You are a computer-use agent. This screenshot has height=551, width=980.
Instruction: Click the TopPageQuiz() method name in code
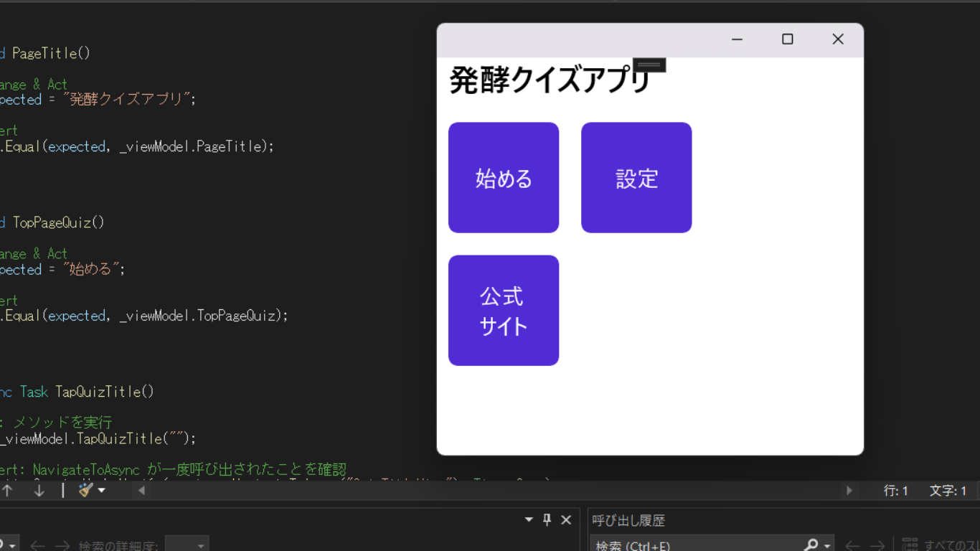(58, 222)
